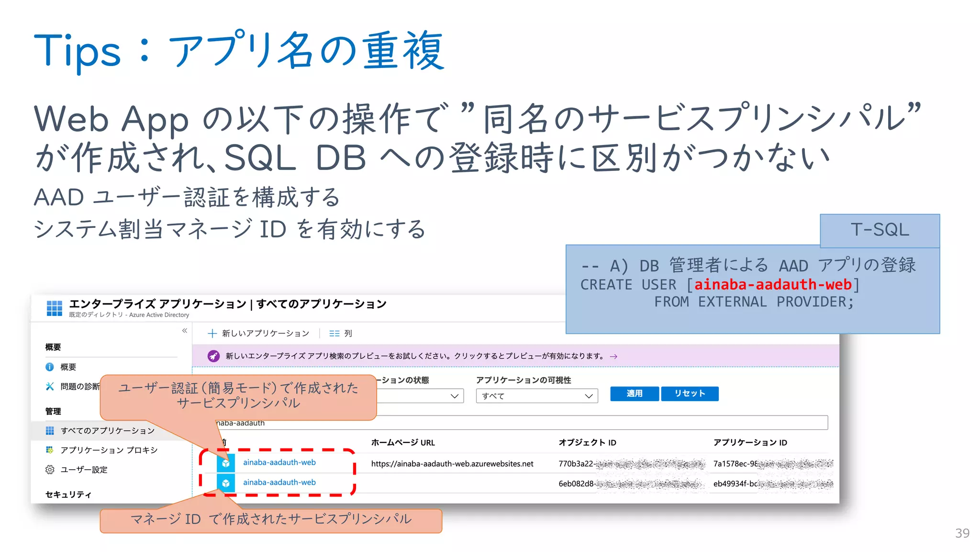The image size is (980, 552).
Task: Click the gear icon for ユーザー設定
Action: pyautogui.click(x=50, y=470)
